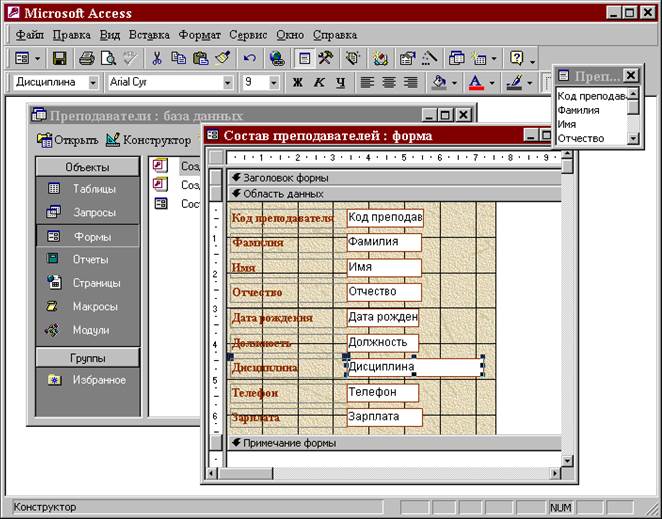Viewport: 662px width, 519px height.
Task: Open the font size 9 dropdown
Action: (x=275, y=83)
